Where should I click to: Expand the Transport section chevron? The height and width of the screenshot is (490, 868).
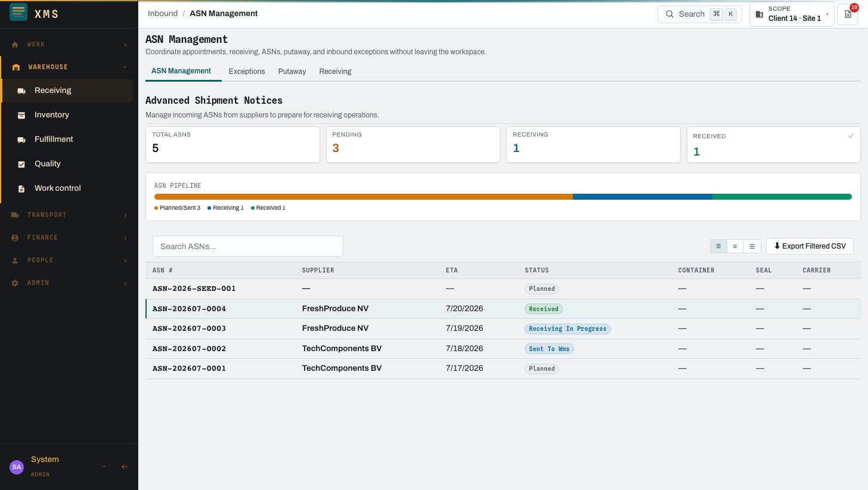[x=125, y=215]
